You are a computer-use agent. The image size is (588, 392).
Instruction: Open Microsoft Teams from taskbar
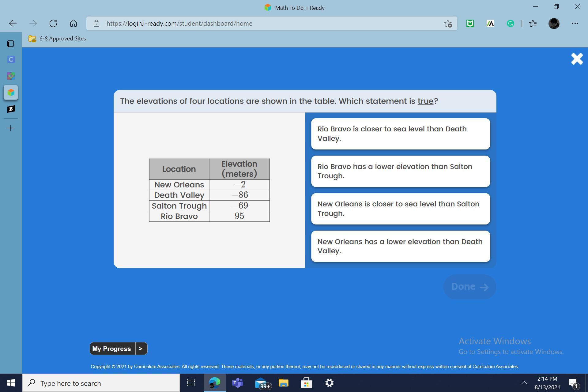click(237, 383)
